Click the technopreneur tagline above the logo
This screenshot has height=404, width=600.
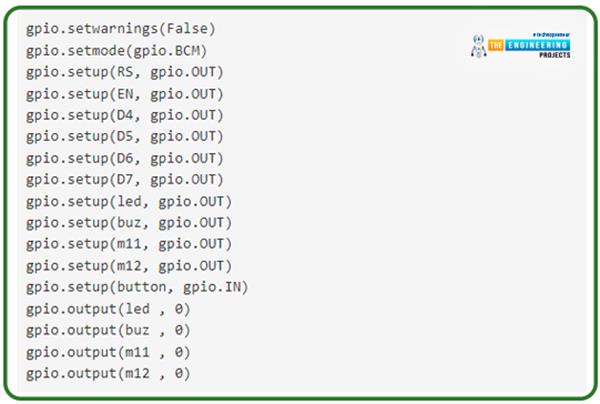551,35
